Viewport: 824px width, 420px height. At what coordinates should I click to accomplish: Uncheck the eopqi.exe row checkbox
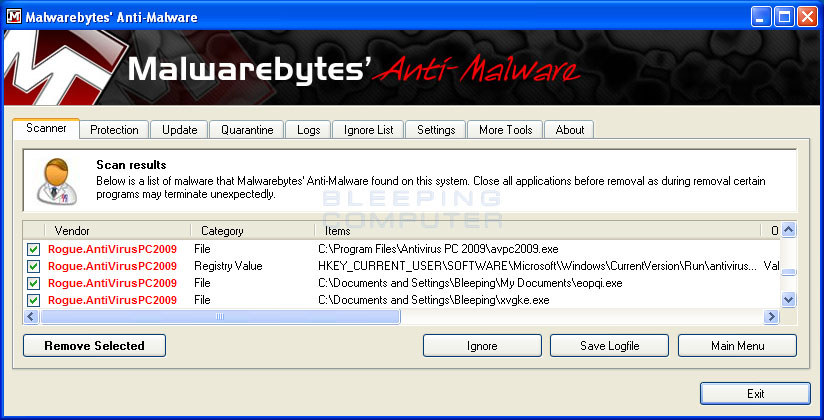[34, 283]
